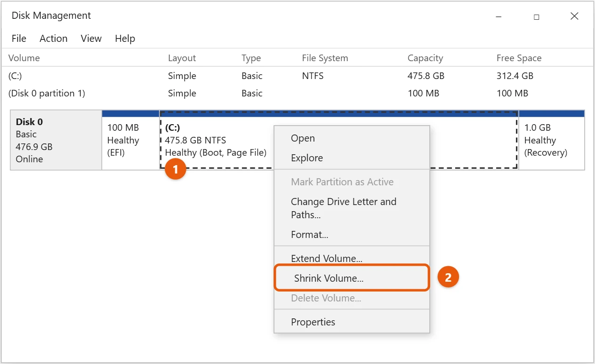The width and height of the screenshot is (595, 364).
Task: Click the 475.8 GB capacity cell
Action: [x=426, y=76]
